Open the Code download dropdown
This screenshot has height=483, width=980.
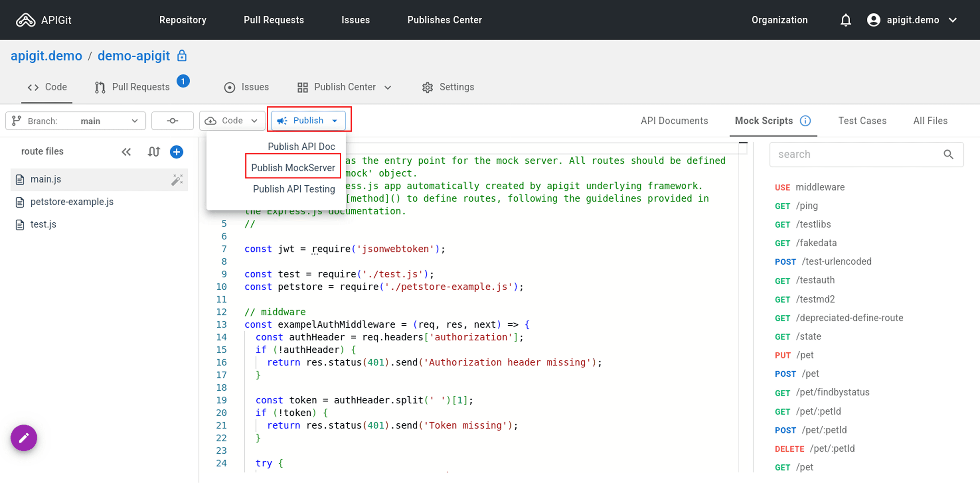(232, 121)
